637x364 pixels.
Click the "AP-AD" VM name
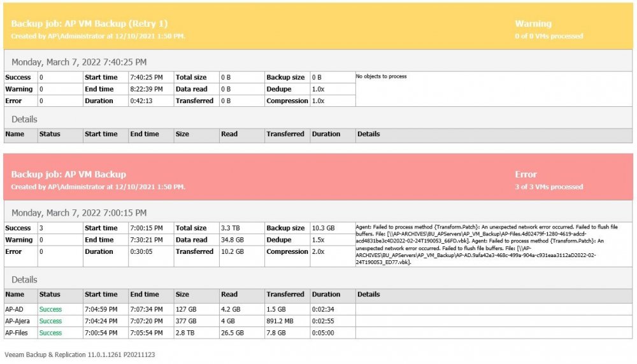[x=14, y=309]
